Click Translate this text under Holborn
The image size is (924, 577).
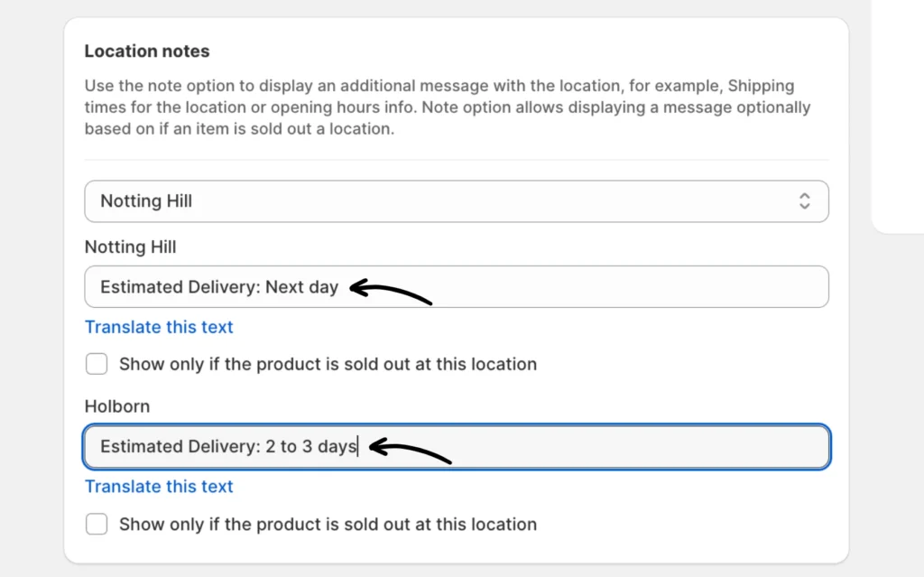coord(159,487)
